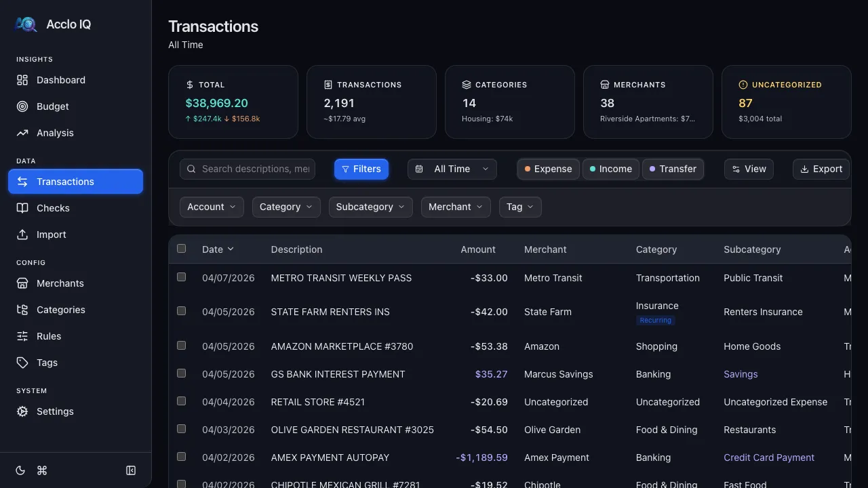Click the Marcus Savings merchant cell

558,374
